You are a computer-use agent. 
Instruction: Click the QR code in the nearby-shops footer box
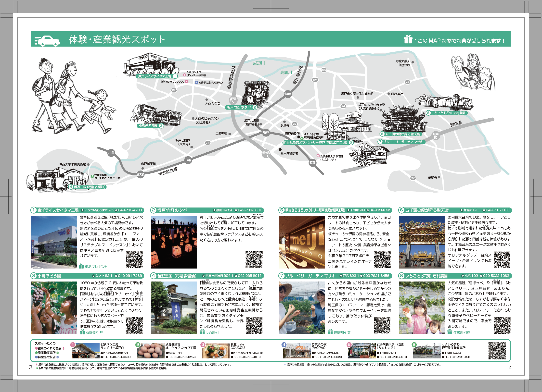pos(497,351)
